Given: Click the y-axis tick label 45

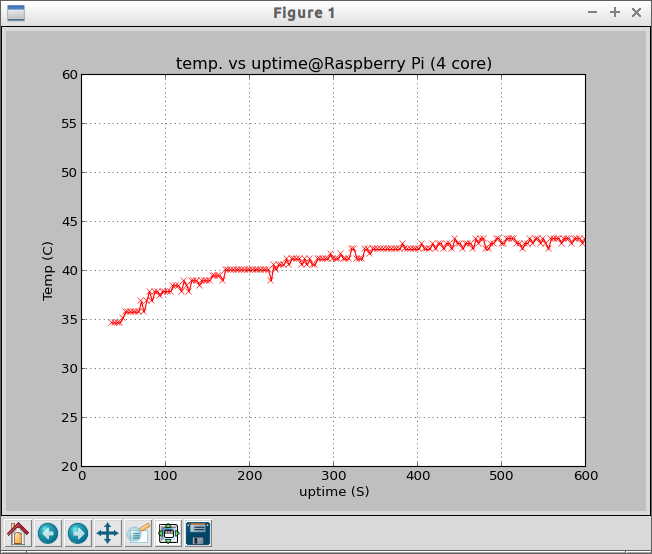Looking at the screenshot, I should tap(69, 222).
